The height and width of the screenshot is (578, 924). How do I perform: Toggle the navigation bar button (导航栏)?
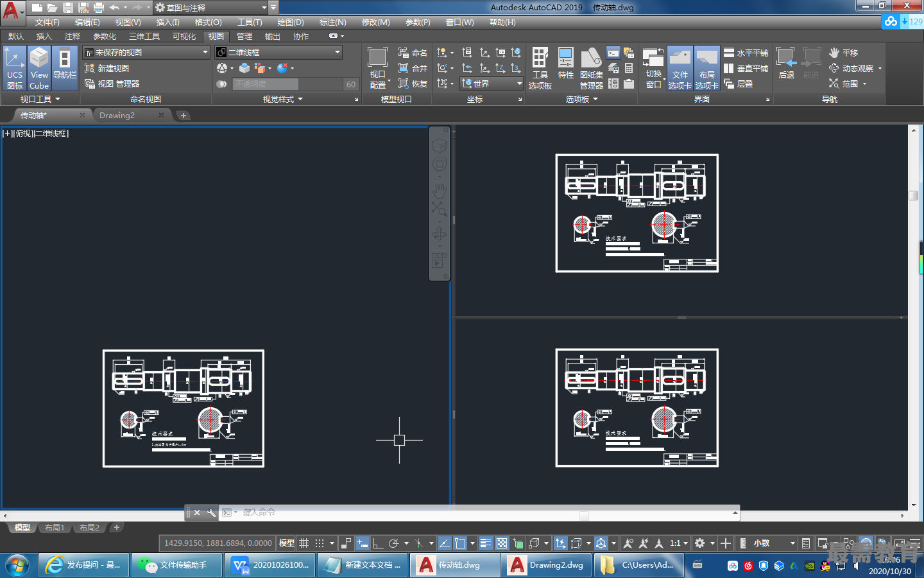65,67
